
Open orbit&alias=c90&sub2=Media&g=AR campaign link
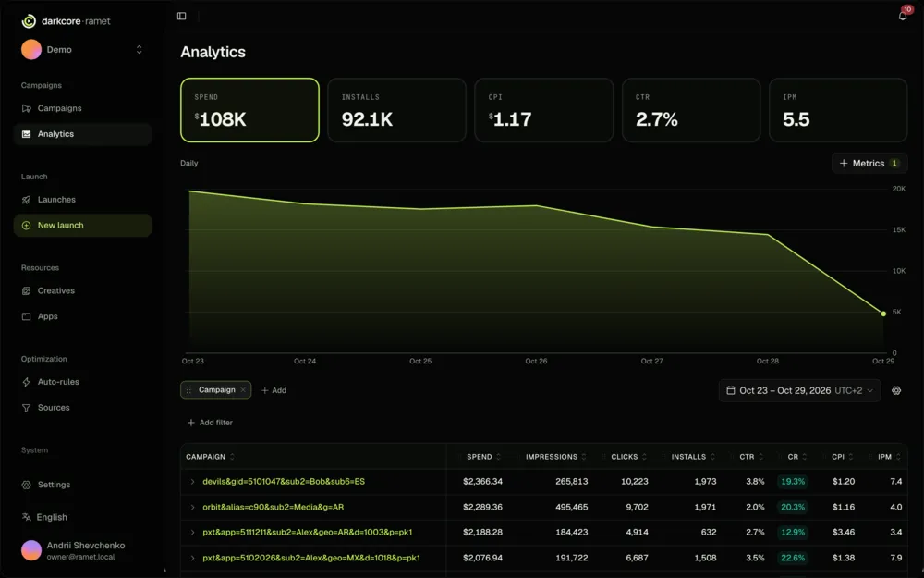(x=273, y=507)
